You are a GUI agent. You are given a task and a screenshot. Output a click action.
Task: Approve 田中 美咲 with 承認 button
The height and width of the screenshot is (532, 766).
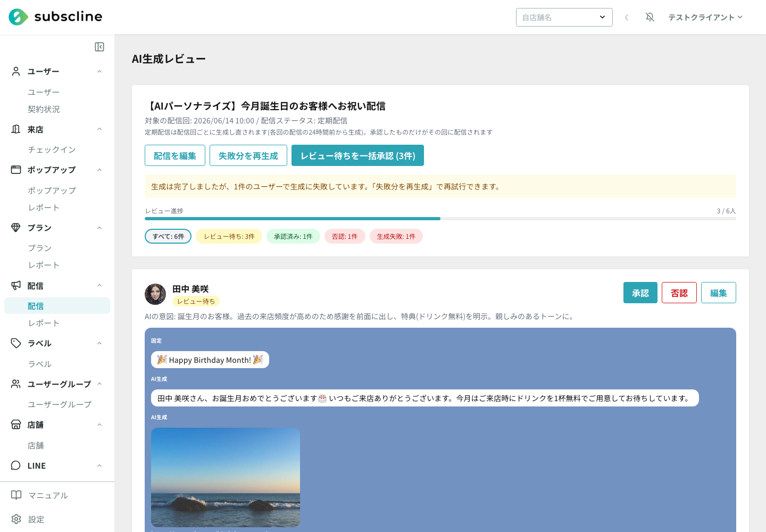(640, 293)
